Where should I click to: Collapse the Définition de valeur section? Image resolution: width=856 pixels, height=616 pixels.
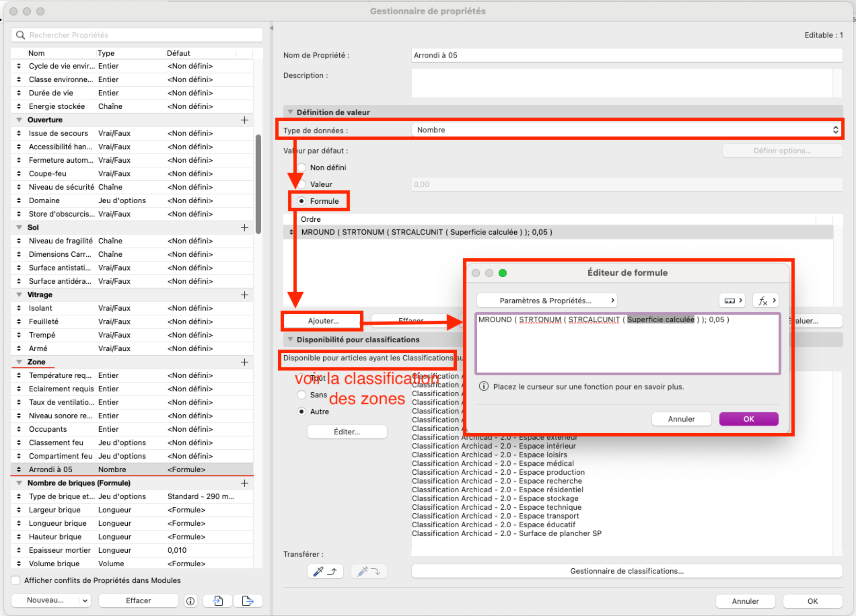pos(290,112)
